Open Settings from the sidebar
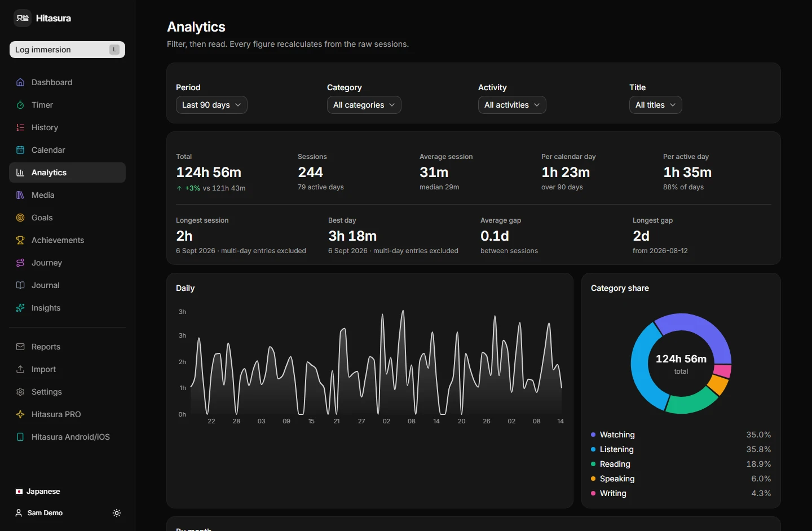Screen dimensions: 812x531 [67, 392]
